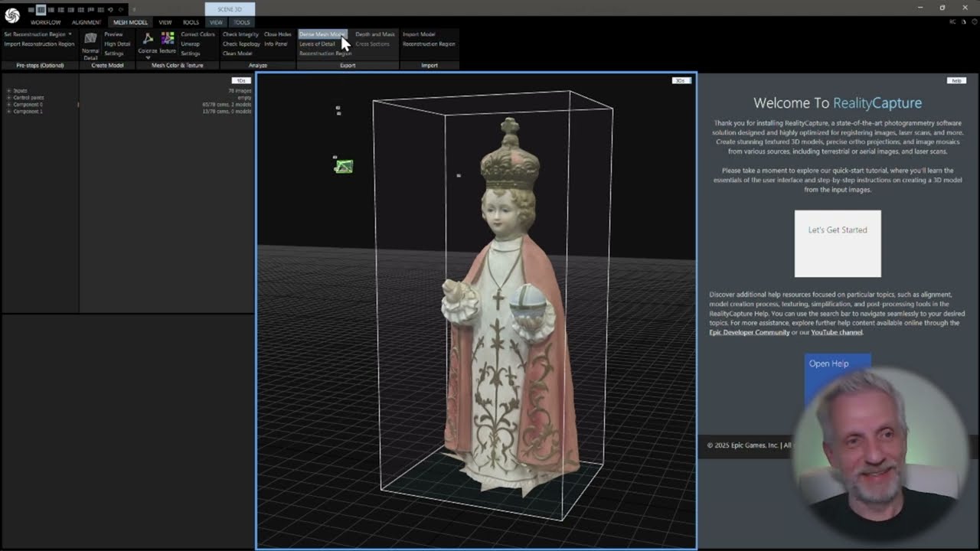Open the YouTube channel link
The width and height of the screenshot is (980, 551).
(x=836, y=332)
